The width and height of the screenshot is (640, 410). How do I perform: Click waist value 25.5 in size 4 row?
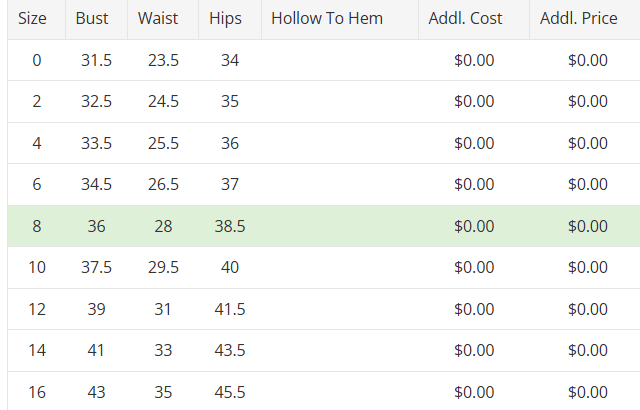tap(163, 143)
